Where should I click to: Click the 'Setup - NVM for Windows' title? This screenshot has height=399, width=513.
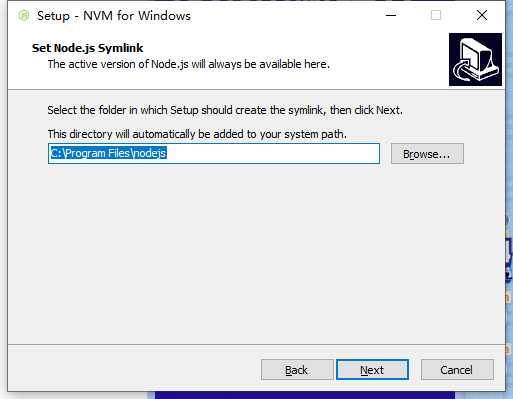[114, 16]
